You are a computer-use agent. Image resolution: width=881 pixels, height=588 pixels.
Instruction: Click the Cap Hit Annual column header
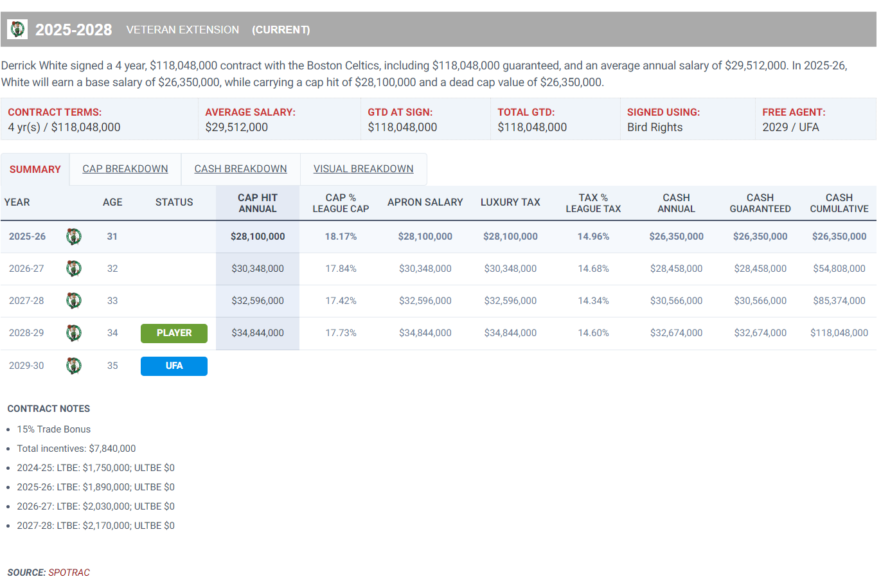tap(258, 203)
